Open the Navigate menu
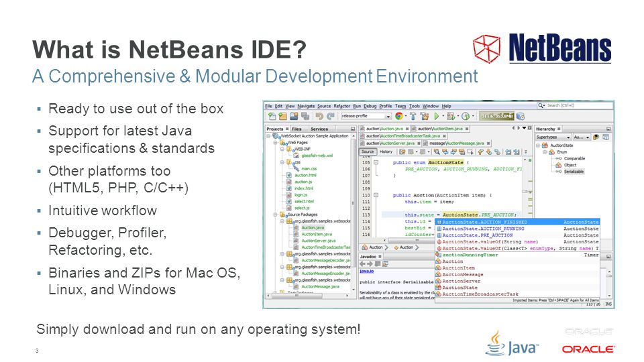The width and height of the screenshot is (644, 362). point(306,106)
